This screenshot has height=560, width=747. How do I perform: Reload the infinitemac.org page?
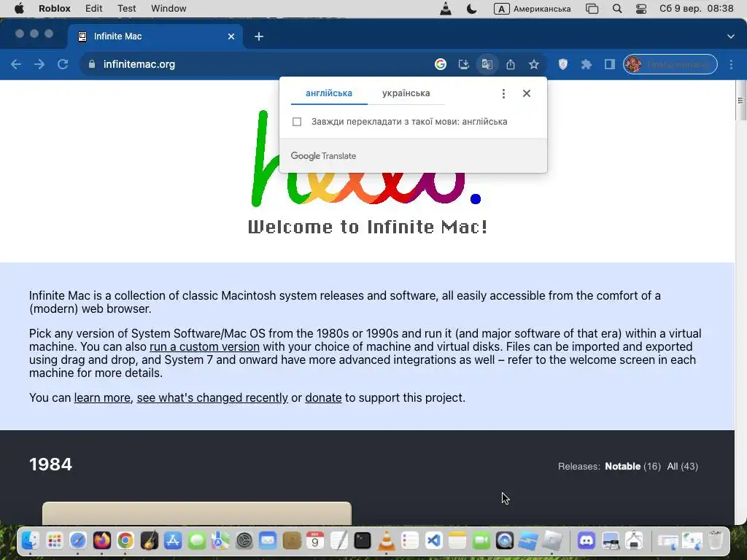click(63, 64)
